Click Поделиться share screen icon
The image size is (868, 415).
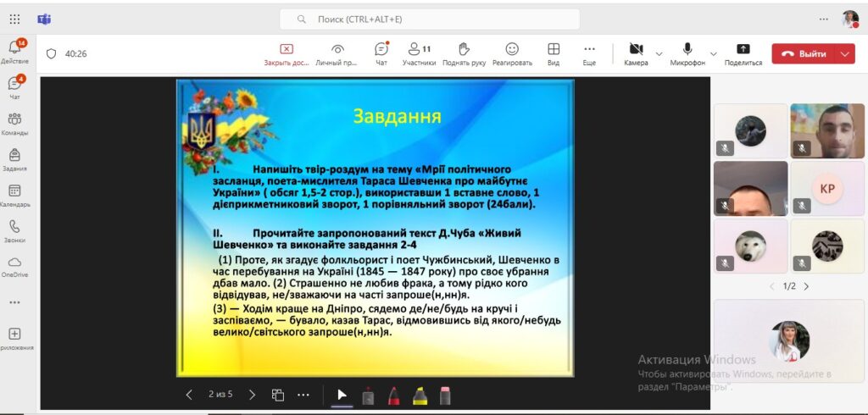click(743, 53)
